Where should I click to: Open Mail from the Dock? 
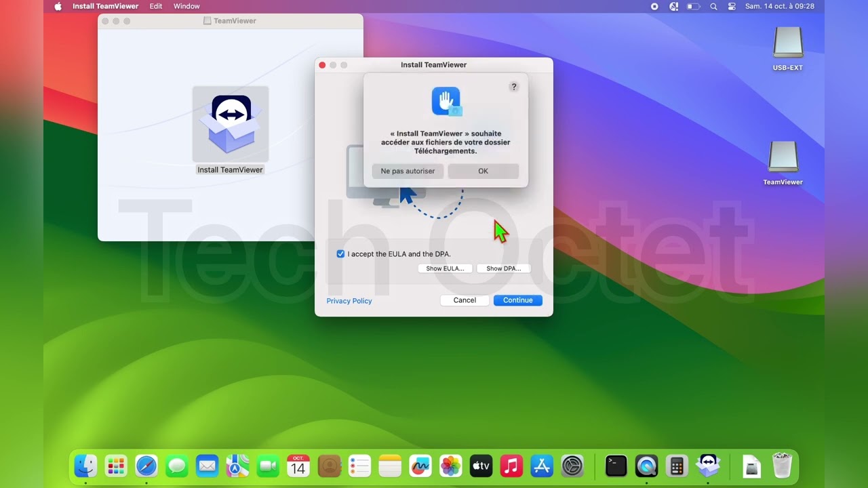tap(208, 466)
